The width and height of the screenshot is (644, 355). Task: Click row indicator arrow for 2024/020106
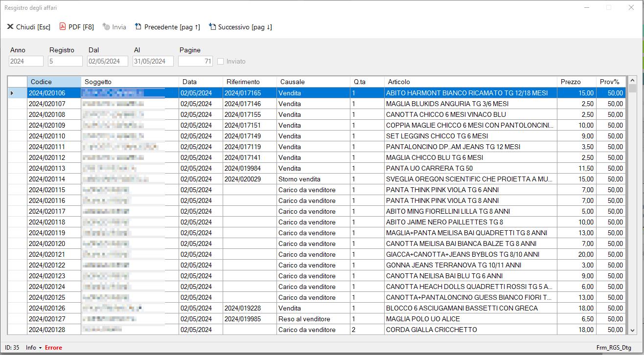point(12,93)
